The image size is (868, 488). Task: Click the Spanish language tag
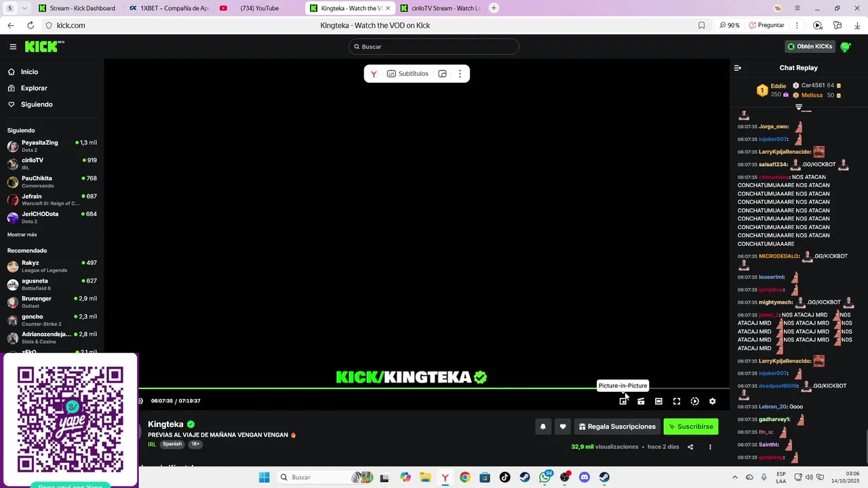tap(172, 445)
